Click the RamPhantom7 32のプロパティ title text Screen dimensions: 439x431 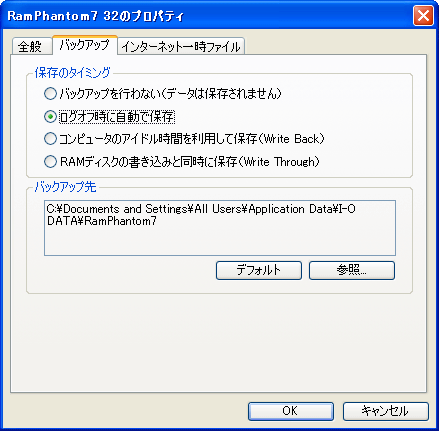(x=96, y=16)
